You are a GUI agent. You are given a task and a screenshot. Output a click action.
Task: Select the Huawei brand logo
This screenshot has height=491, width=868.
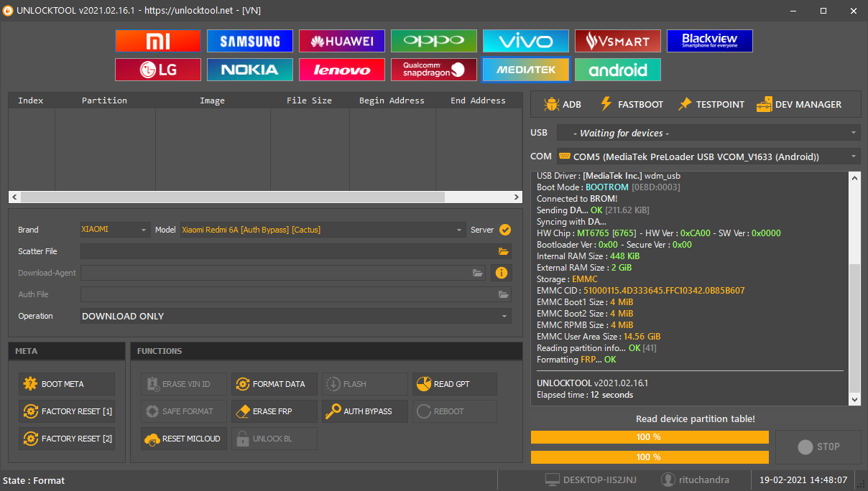tap(342, 41)
